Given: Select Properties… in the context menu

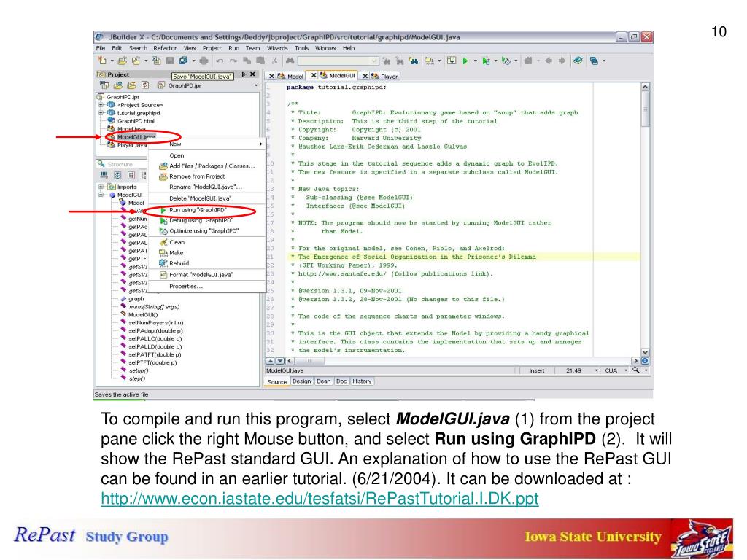Looking at the screenshot, I should (x=206, y=286).
